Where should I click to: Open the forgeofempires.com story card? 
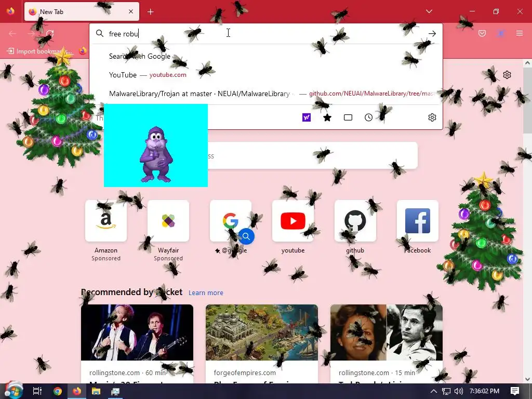pyautogui.click(x=262, y=344)
